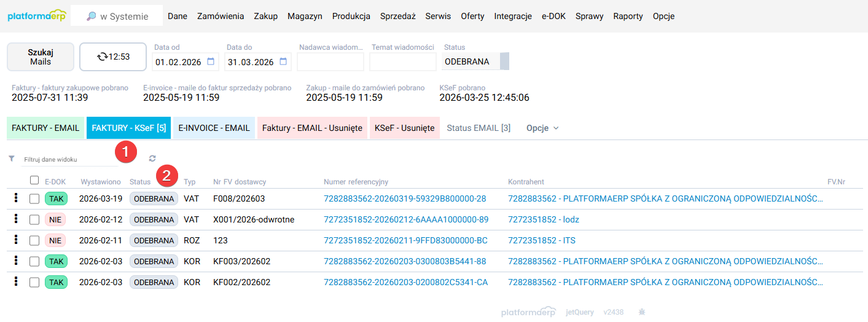The height and width of the screenshot is (322, 868).
Task: Click the Filtruj dane widoku field
Action: click(x=69, y=159)
